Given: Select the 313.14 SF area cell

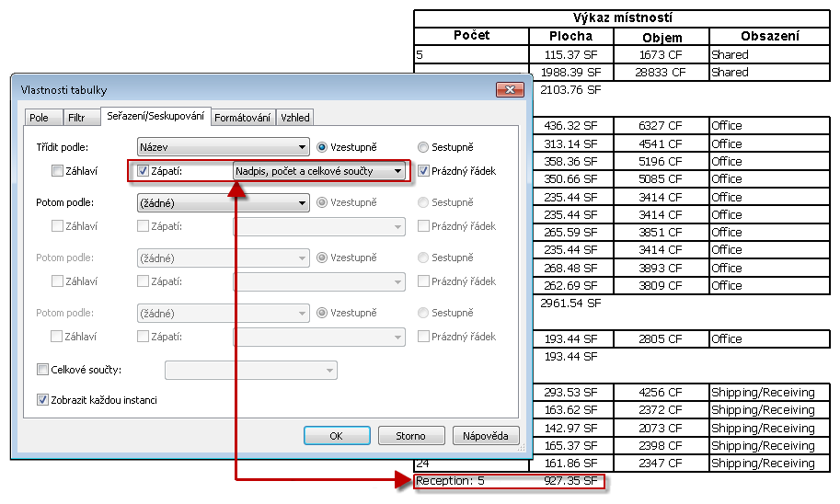Looking at the screenshot, I should (571, 144).
